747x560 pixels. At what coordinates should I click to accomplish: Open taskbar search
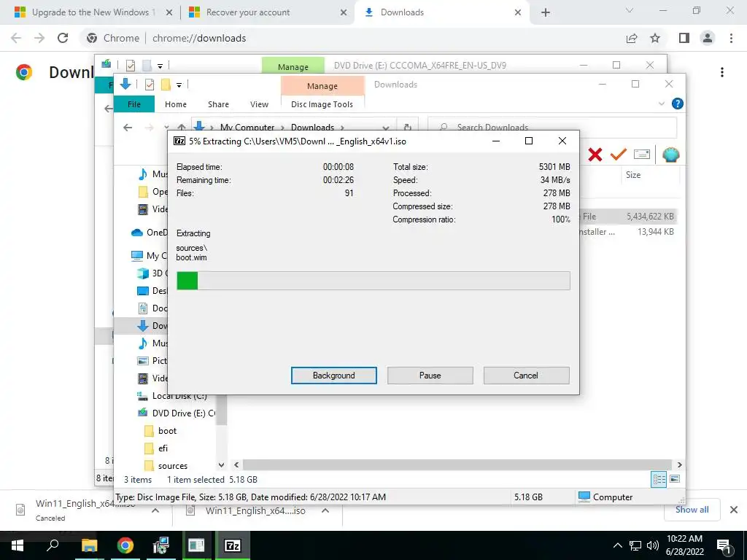(x=53, y=545)
